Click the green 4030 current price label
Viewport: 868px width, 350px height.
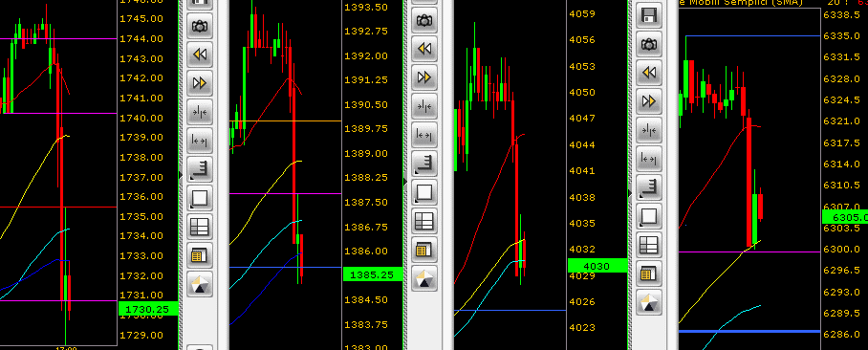597,267
